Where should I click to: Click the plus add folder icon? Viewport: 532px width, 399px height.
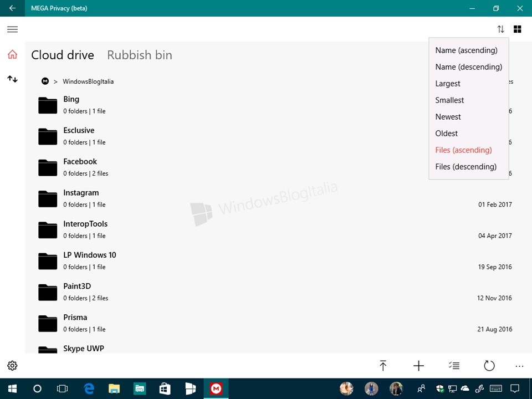[x=419, y=365]
